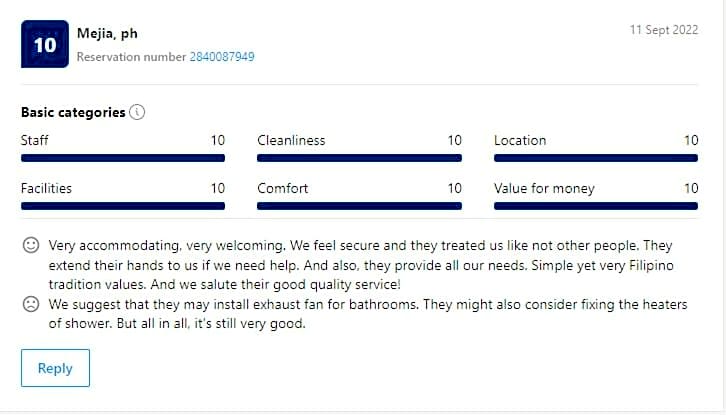Image resolution: width=726 pixels, height=415 pixels.
Task: Click the blue score badge showing 10
Action: (45, 45)
